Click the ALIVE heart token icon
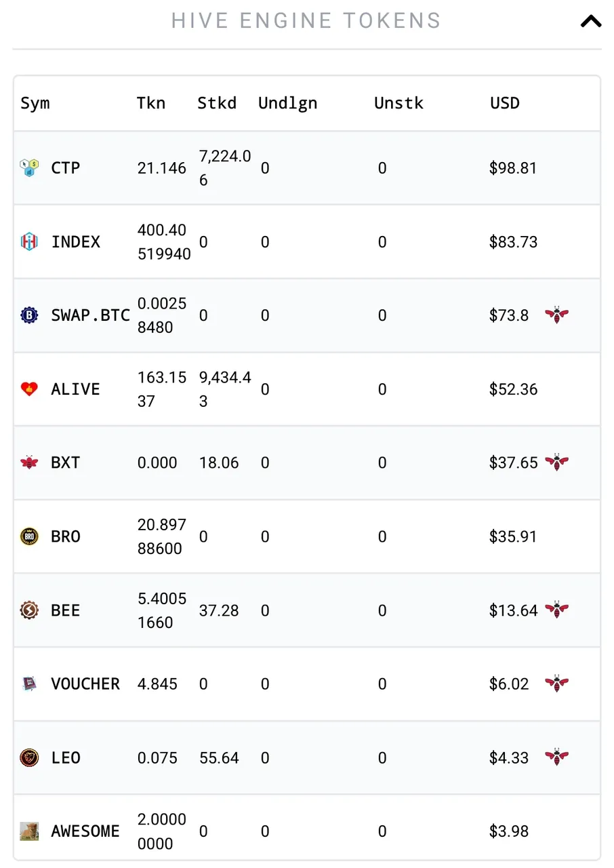This screenshot has width=614, height=868. [x=29, y=389]
